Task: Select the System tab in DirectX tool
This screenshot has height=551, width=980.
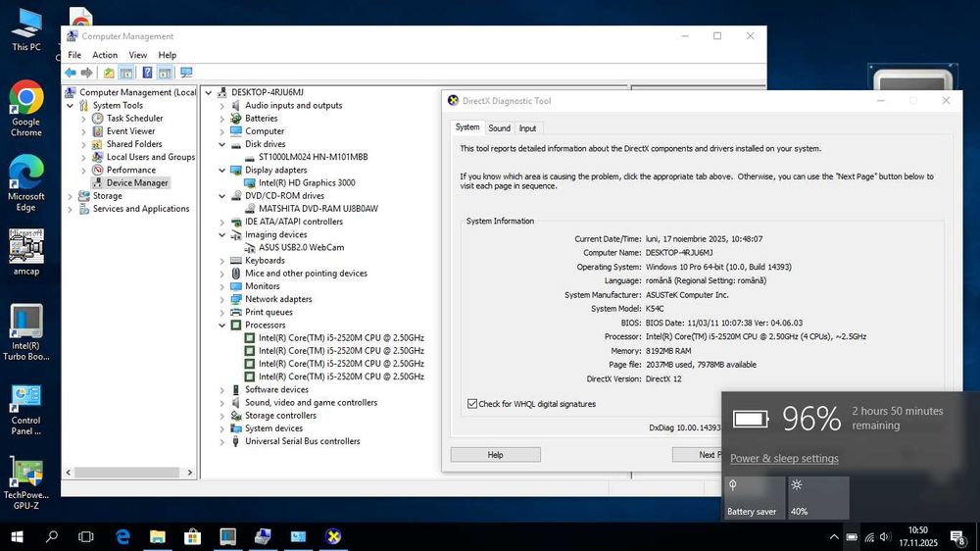Action: pyautogui.click(x=467, y=126)
